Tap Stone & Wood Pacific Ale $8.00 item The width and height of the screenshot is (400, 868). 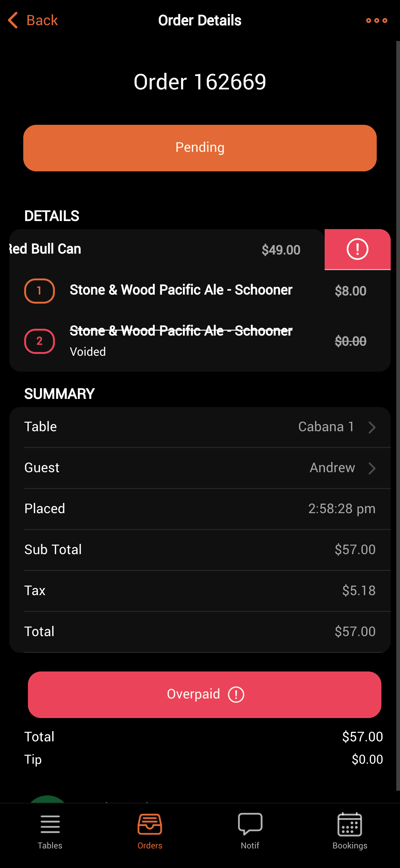[181, 290]
